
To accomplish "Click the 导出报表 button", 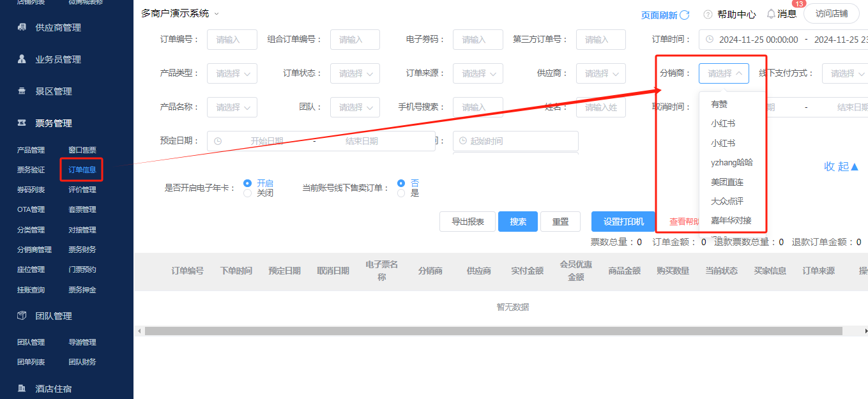I will (468, 222).
